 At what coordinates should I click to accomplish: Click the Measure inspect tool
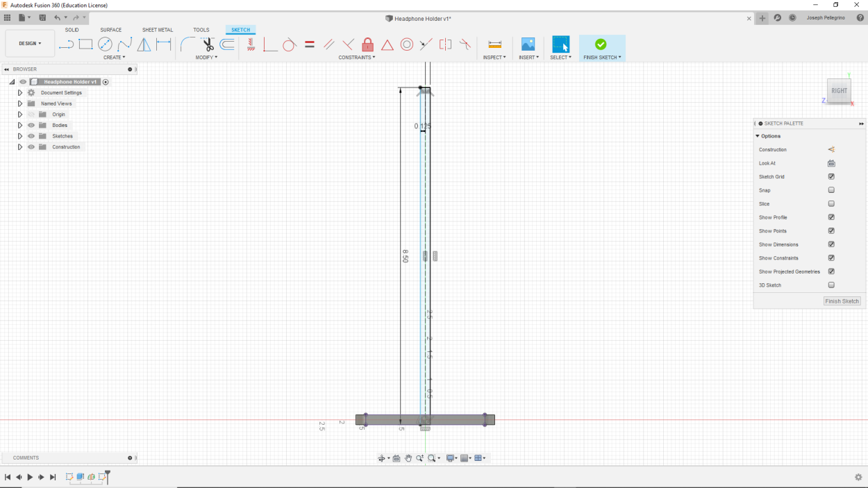pyautogui.click(x=495, y=44)
